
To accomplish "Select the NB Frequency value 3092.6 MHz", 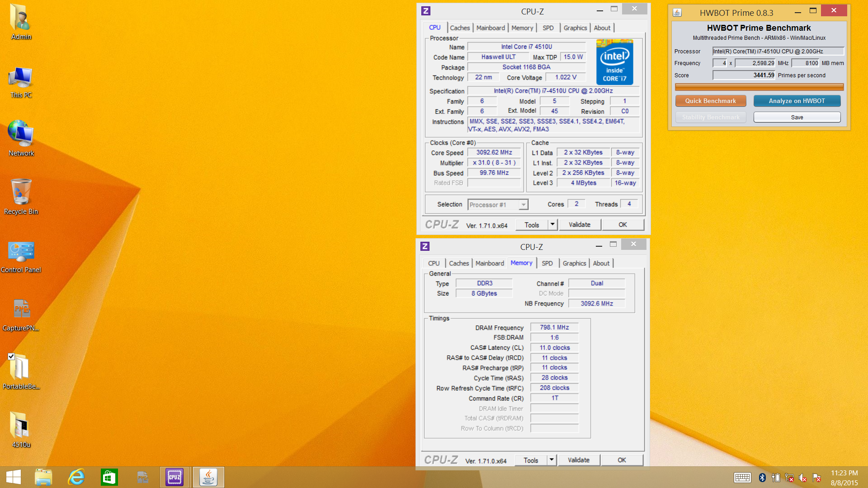I will pyautogui.click(x=597, y=304).
